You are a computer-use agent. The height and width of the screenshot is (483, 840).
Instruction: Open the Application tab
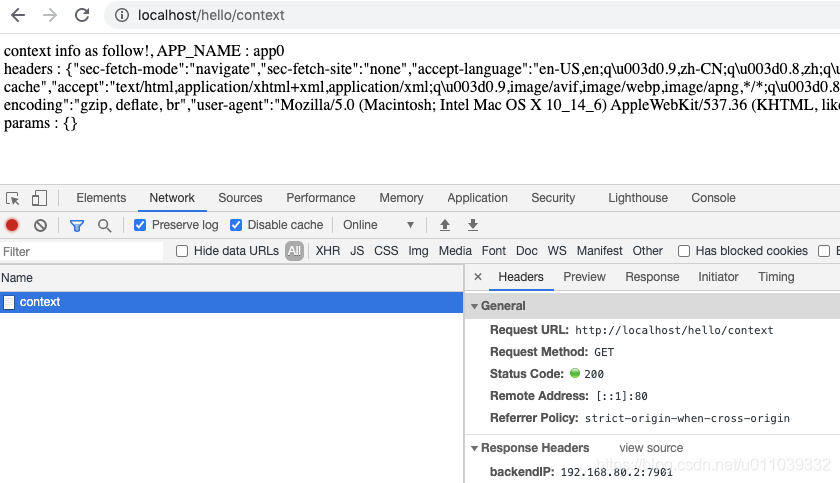coord(477,198)
